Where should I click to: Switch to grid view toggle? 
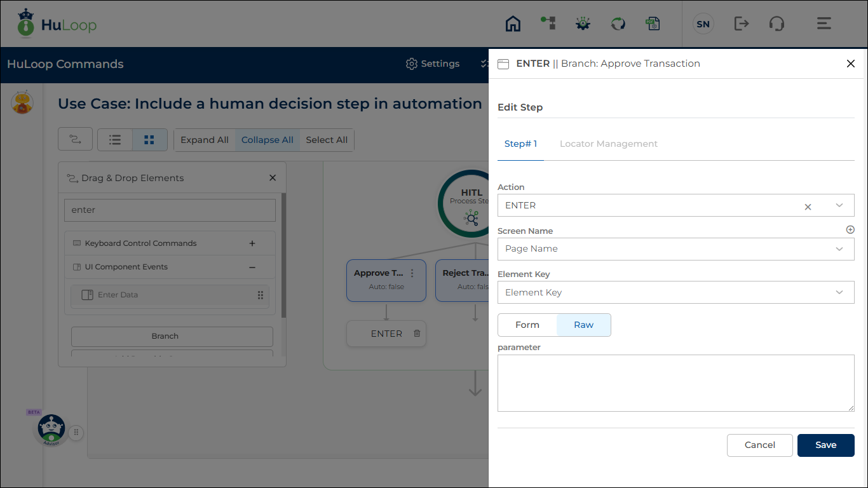149,140
